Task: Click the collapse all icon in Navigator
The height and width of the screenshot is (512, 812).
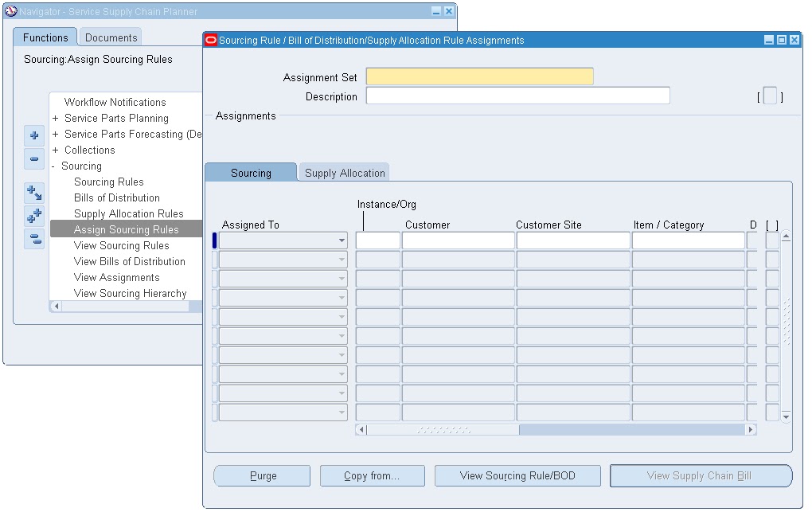Action: [34, 239]
